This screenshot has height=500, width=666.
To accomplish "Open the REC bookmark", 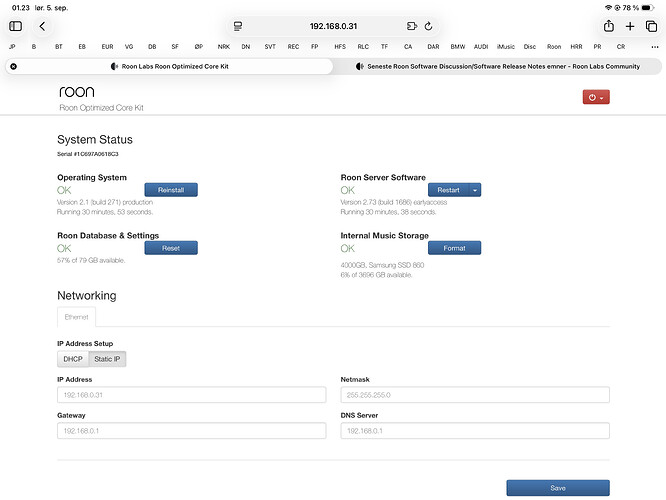I will [293, 47].
